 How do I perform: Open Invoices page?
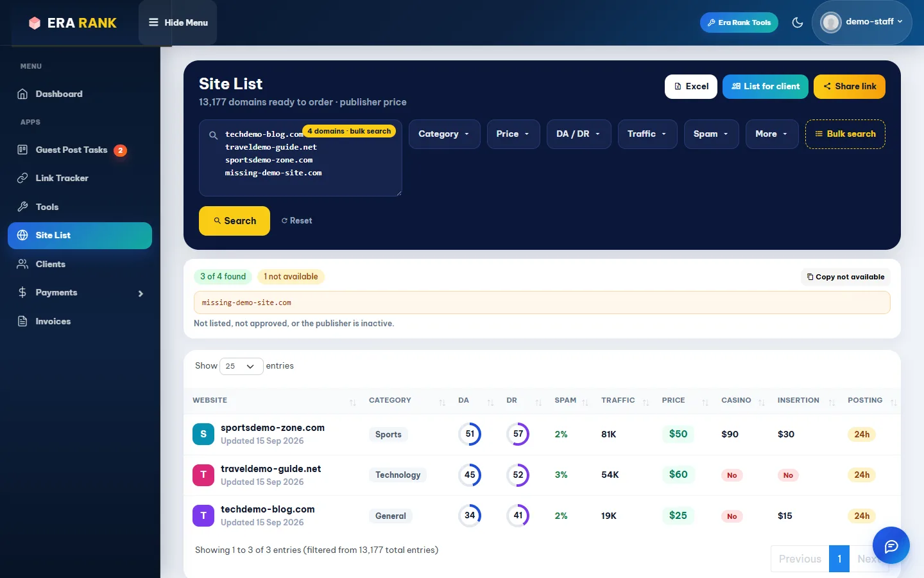point(80,321)
